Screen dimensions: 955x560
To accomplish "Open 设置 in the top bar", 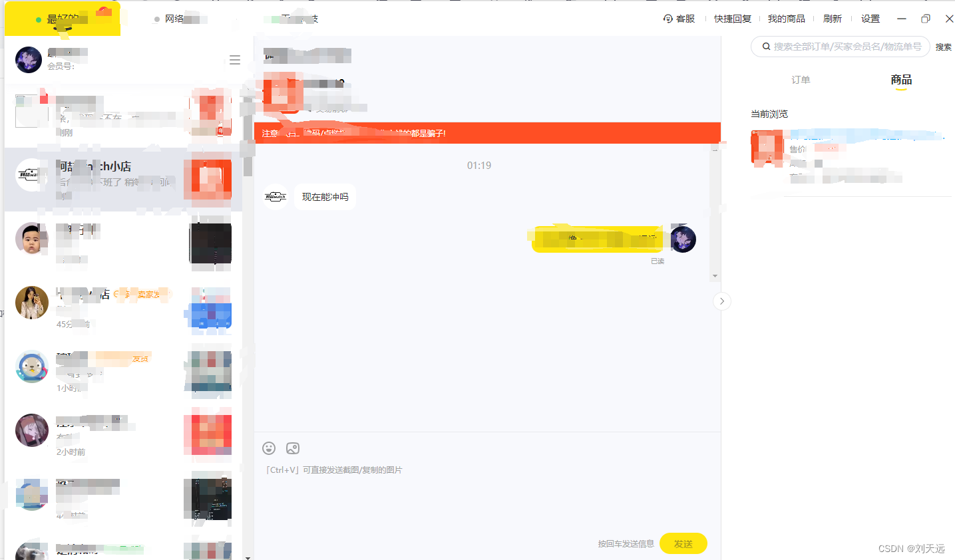I will click(870, 19).
